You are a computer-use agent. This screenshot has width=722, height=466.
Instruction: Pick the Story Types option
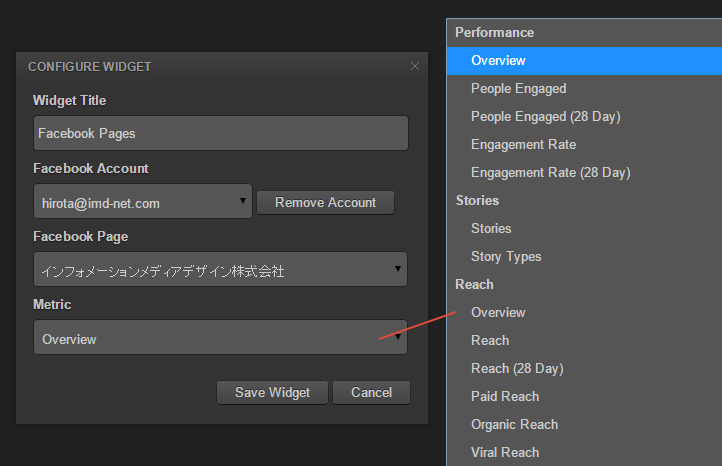(x=584, y=256)
